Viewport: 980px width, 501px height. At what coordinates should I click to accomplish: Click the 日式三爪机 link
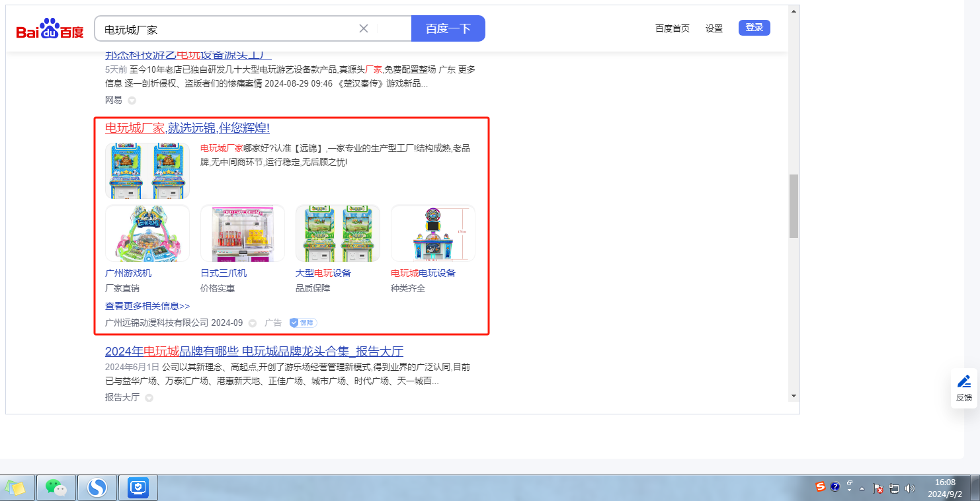pos(224,273)
